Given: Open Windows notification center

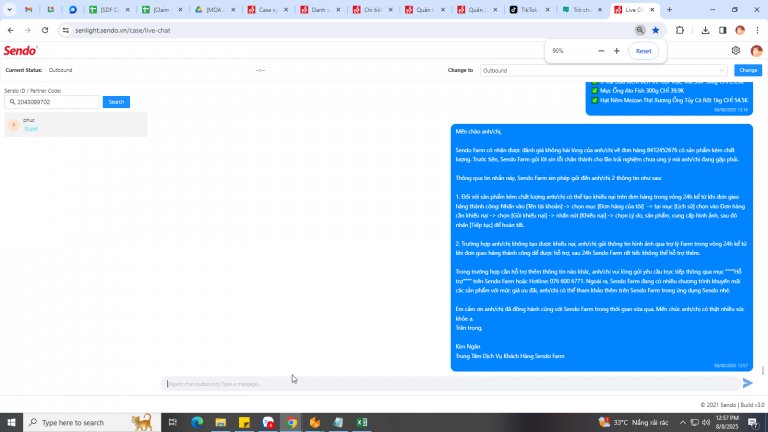Looking at the screenshot, I should (x=753, y=422).
